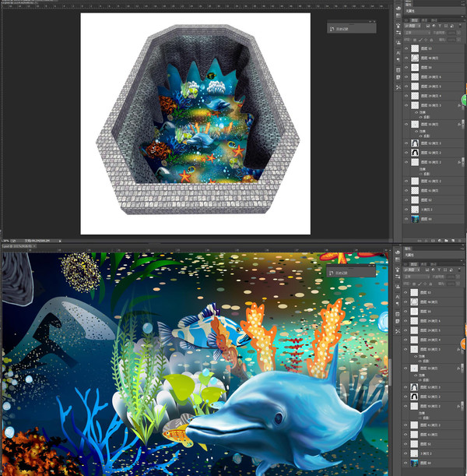Image resolution: width=467 pixels, height=476 pixels.
Task: Add layer mask icon at the upper Layers panel bottom
Action: (433, 241)
